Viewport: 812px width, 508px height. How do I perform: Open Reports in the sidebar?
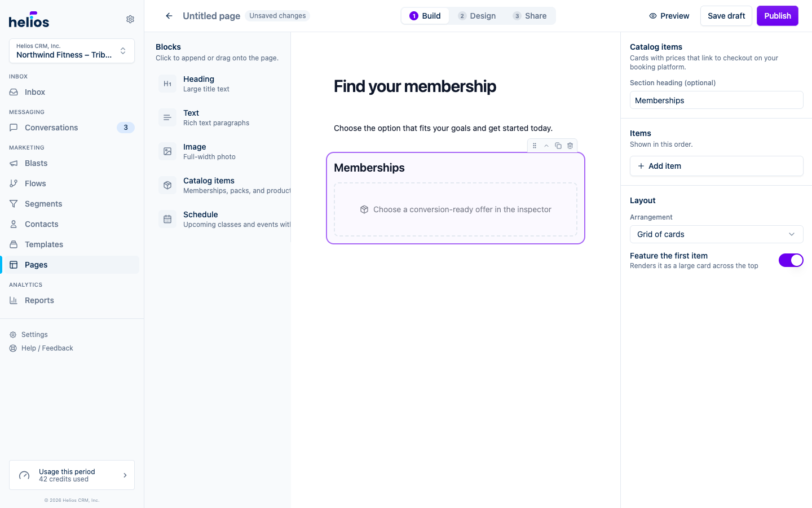click(72, 300)
